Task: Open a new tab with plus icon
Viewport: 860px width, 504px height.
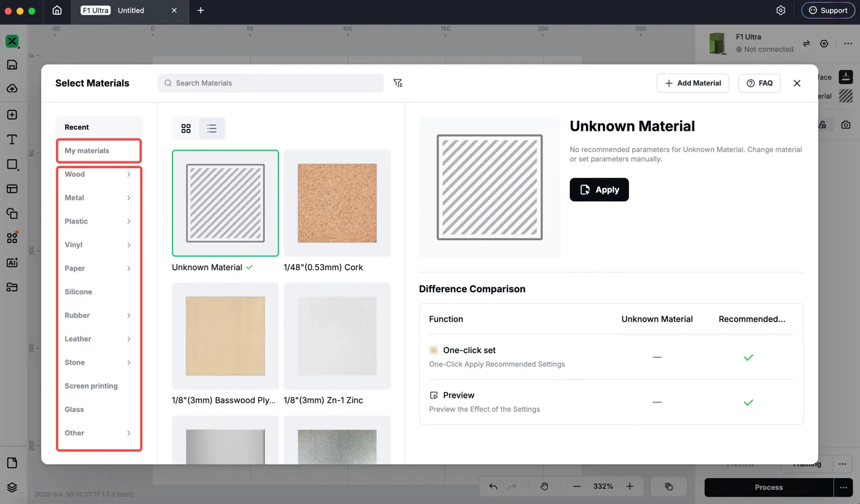Action: [200, 10]
